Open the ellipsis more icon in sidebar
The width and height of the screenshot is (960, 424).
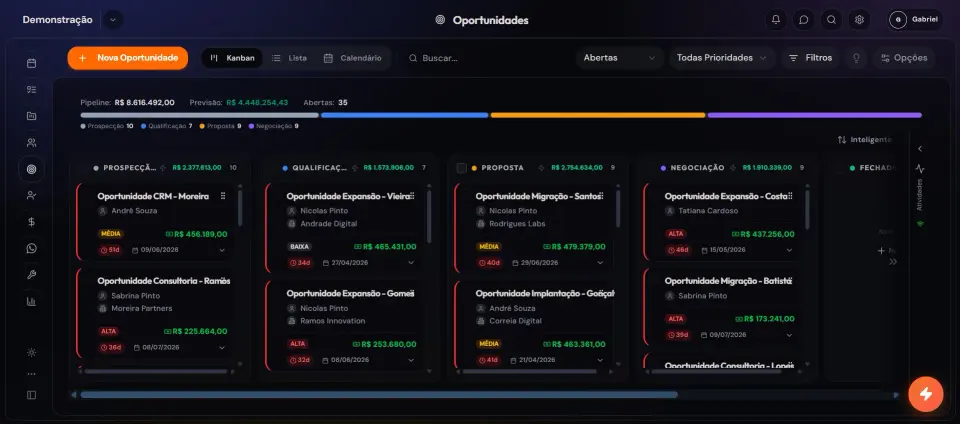[x=31, y=374]
